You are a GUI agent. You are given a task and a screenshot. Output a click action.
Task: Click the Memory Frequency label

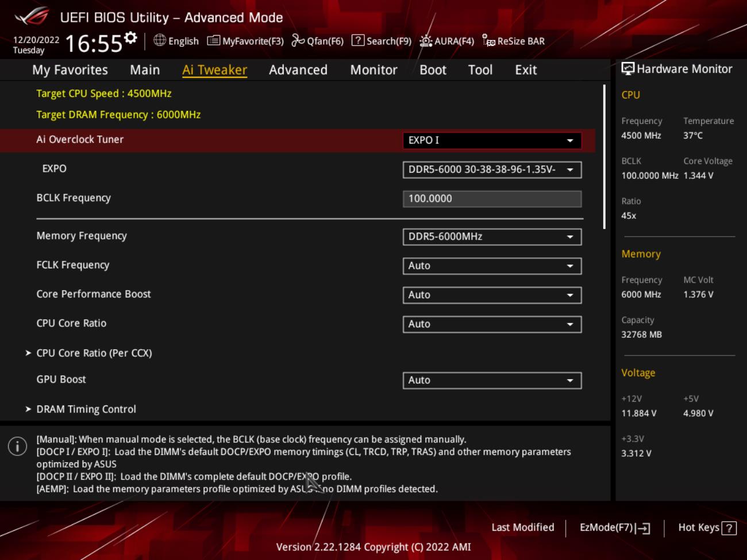[82, 236]
